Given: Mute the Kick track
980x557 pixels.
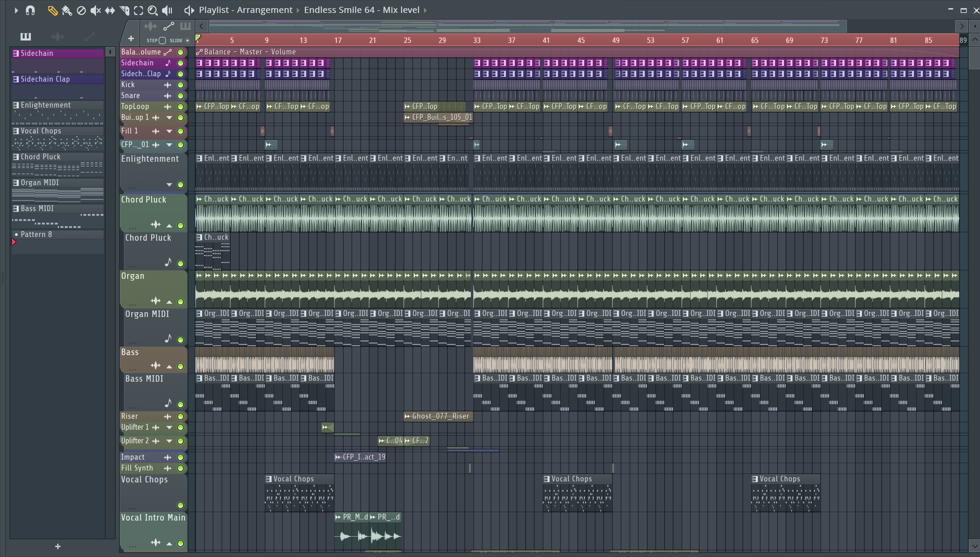Looking at the screenshot, I should click(180, 85).
